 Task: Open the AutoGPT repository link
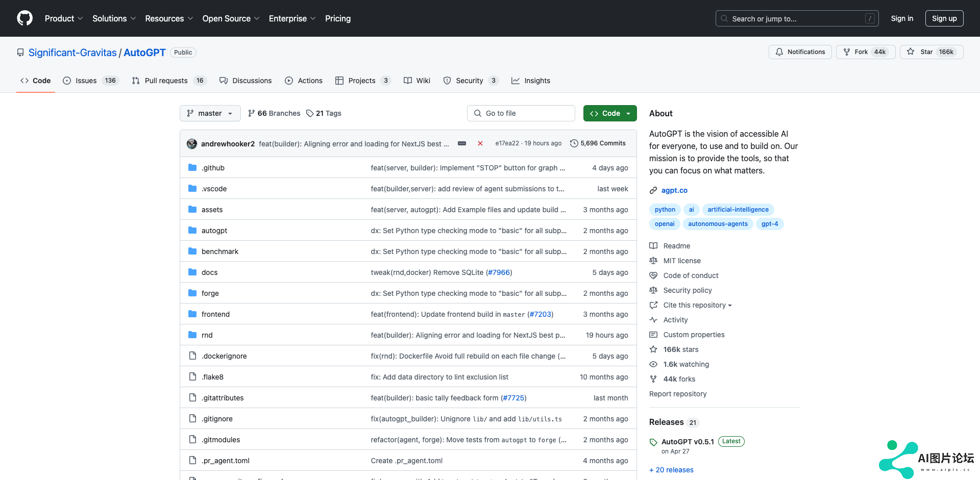coord(144,53)
